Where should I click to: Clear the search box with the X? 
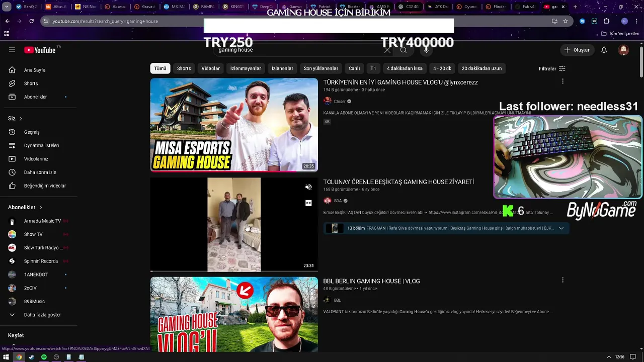[387, 50]
